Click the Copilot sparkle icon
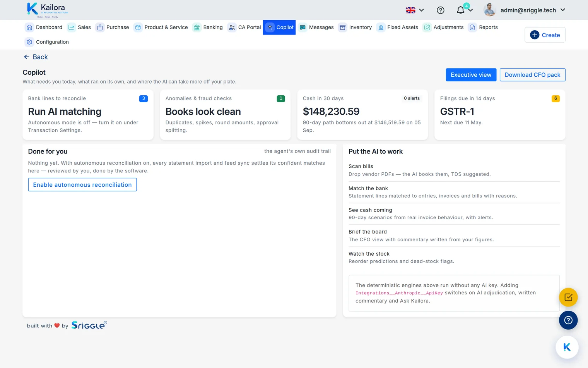Viewport: 588px width, 368px height. click(270, 27)
